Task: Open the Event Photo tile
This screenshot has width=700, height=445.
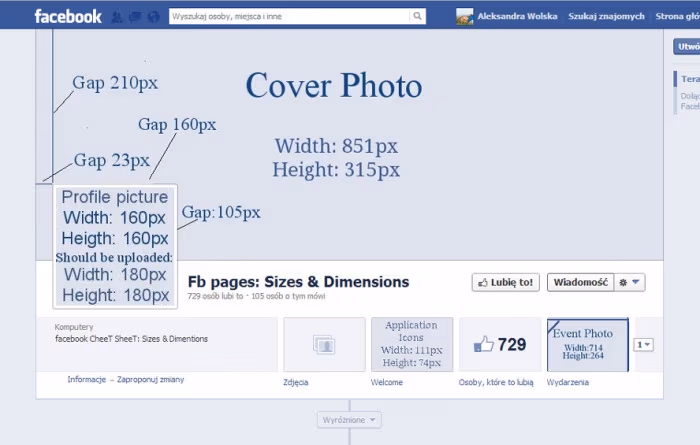Action: point(588,344)
